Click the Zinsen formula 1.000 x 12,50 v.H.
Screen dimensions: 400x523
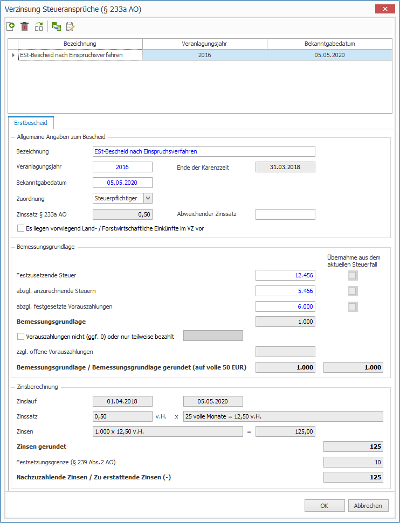167,432
